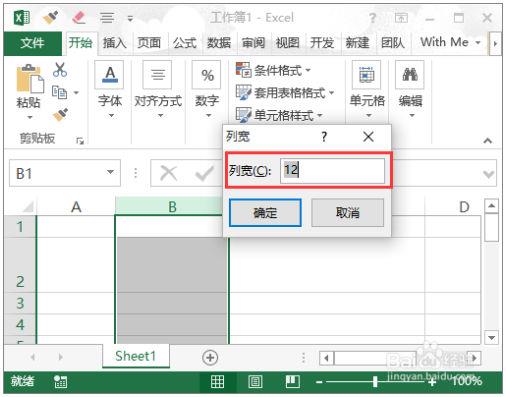Screen dimensions: 506x397
Task: Expand the 粘贴 paste options arrow
Action: pyautogui.click(x=30, y=117)
